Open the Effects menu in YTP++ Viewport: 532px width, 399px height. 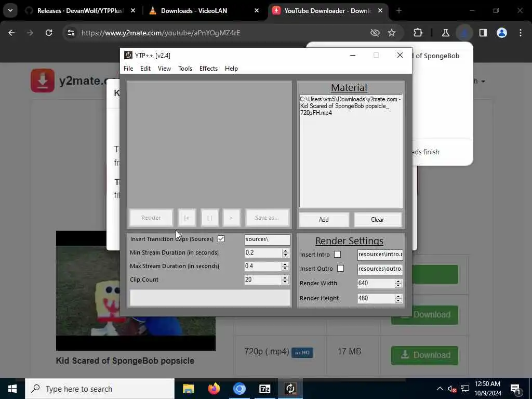(x=208, y=69)
